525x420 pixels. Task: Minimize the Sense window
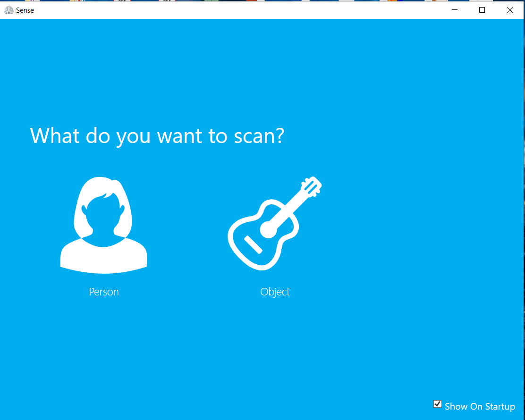coord(454,10)
